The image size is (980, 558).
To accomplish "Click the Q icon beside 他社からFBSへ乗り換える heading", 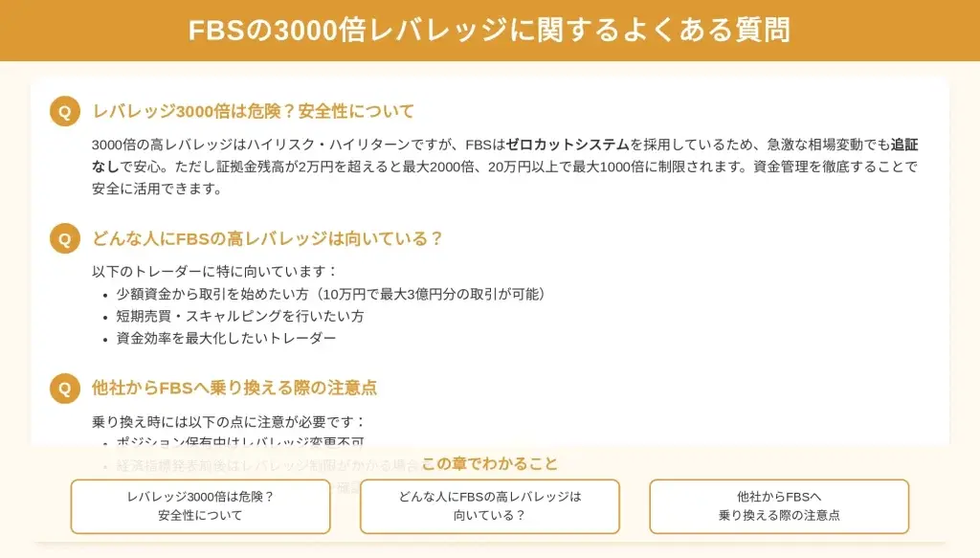I will (x=64, y=388).
